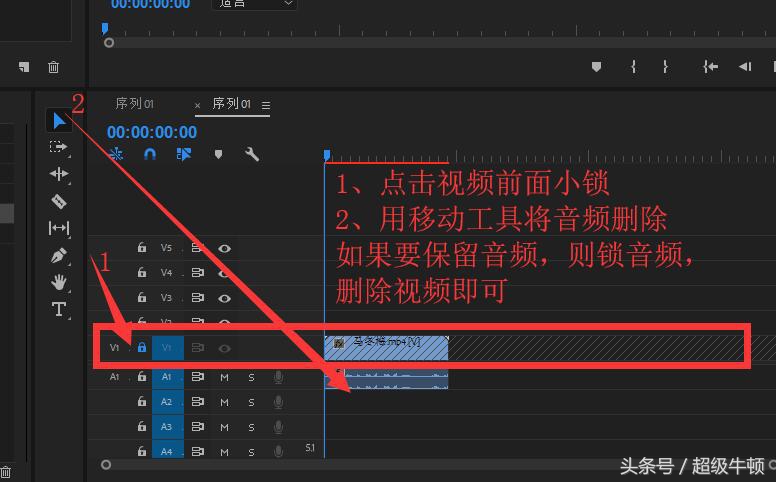Open the fit dropdown in monitor

point(254,4)
